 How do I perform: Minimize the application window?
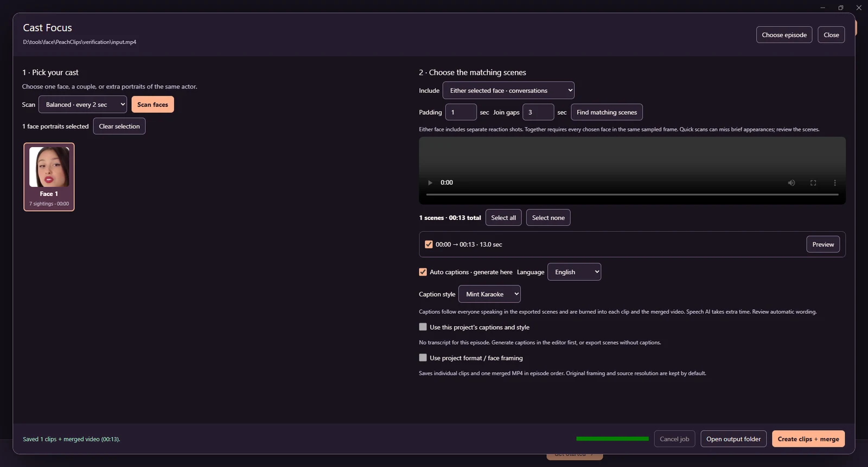click(x=823, y=8)
